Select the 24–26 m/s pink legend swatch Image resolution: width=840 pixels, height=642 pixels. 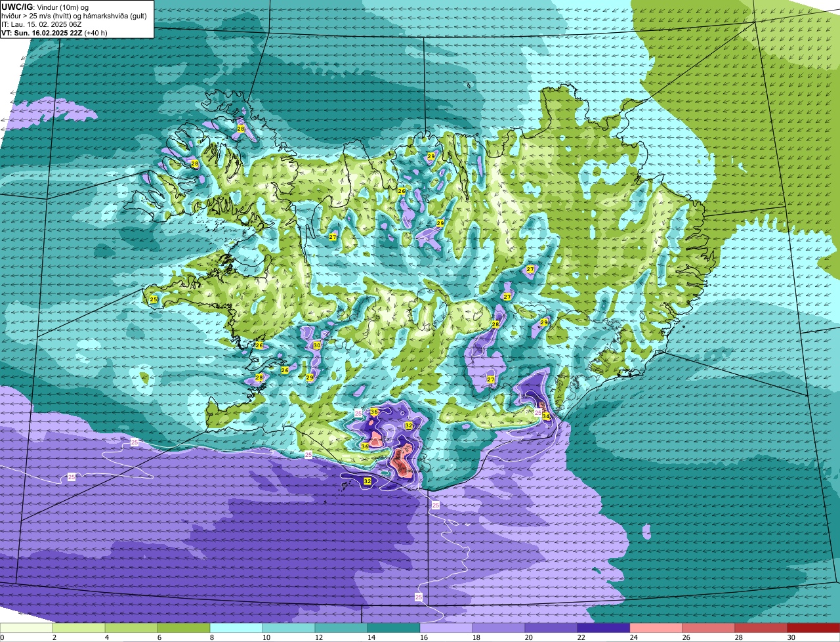tap(656, 628)
